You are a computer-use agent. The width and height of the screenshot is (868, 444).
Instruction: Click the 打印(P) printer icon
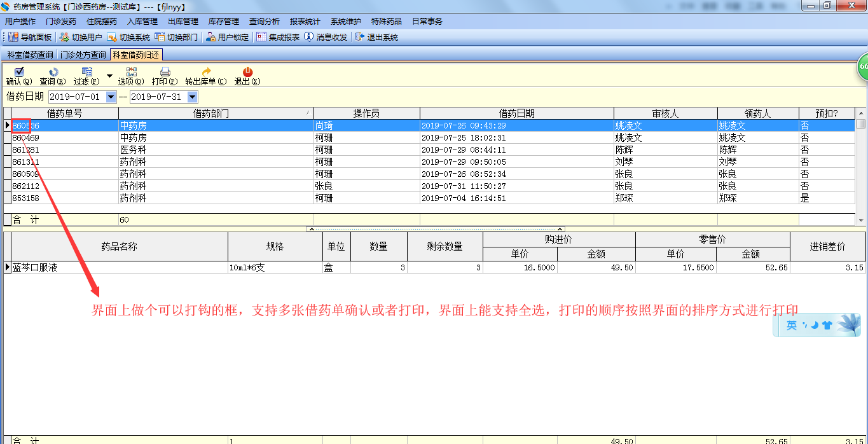coord(165,72)
